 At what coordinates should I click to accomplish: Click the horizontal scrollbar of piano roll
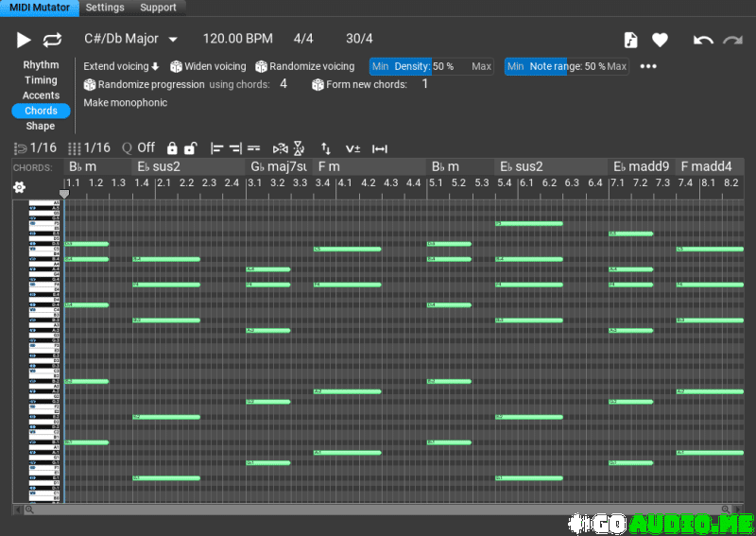(377, 510)
